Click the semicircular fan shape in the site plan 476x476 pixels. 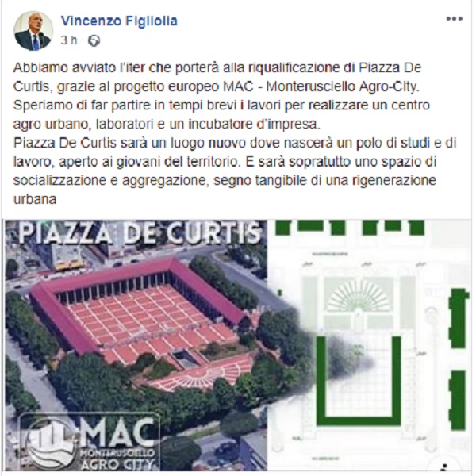pyautogui.click(x=359, y=296)
